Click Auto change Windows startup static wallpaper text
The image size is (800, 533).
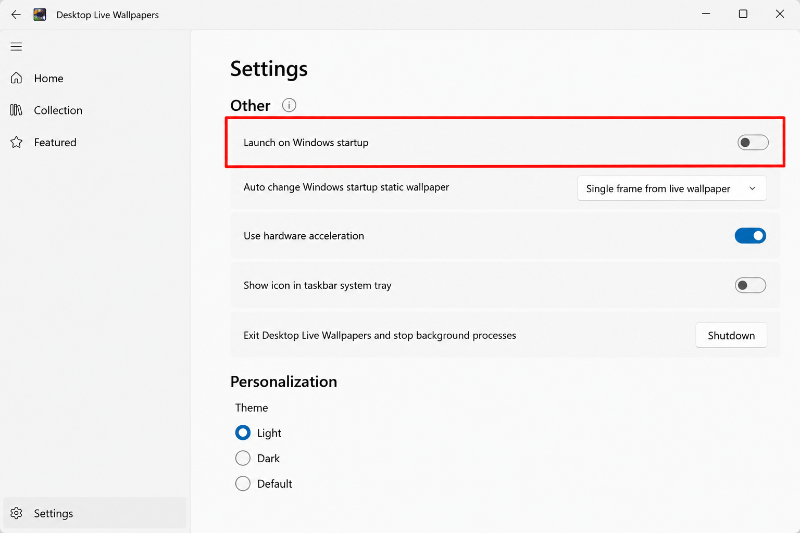pos(346,187)
